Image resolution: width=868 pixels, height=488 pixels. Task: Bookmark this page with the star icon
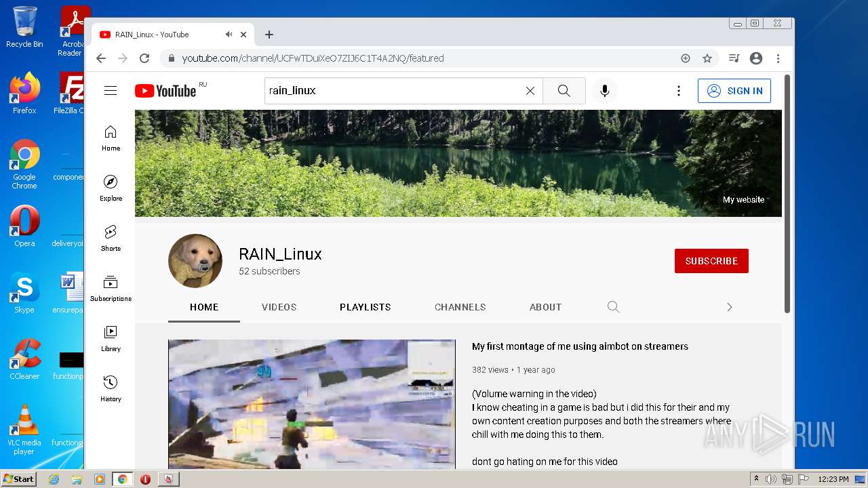[x=707, y=58]
